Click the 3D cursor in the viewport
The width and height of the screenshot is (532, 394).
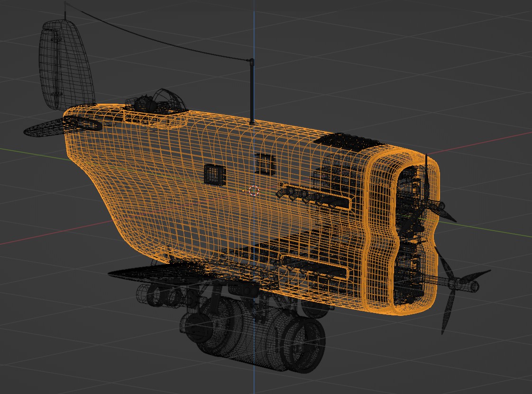pos(254,191)
